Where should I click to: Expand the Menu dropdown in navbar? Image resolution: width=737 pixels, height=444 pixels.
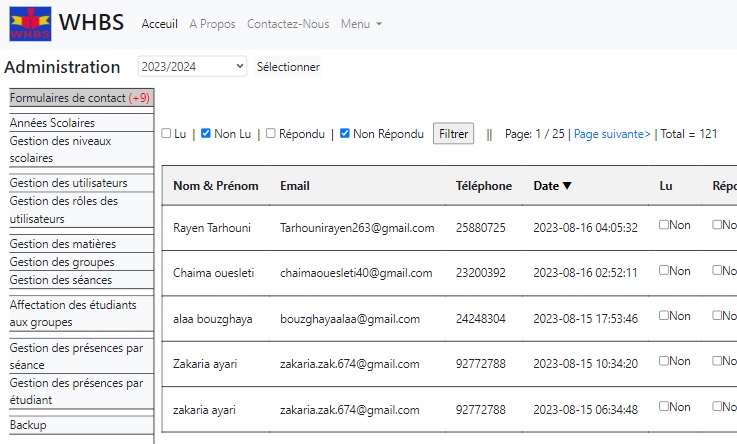coord(361,23)
